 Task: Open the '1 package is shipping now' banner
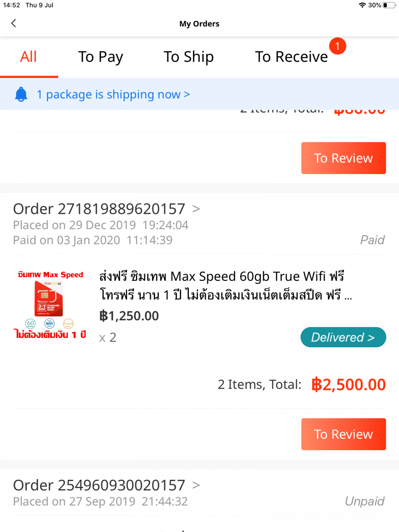tap(113, 94)
